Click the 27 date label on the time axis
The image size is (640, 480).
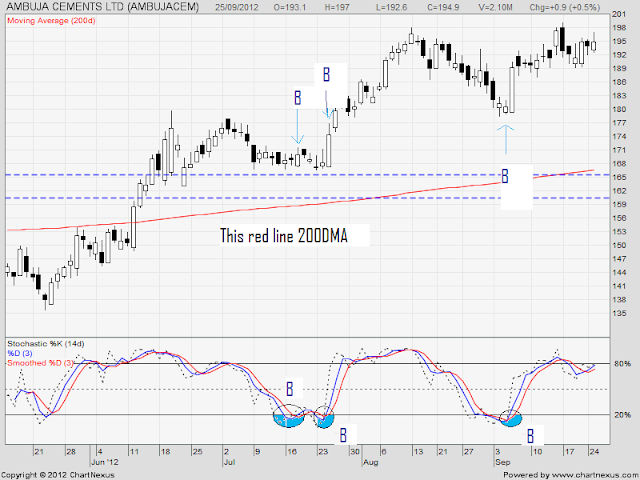(x=468, y=452)
